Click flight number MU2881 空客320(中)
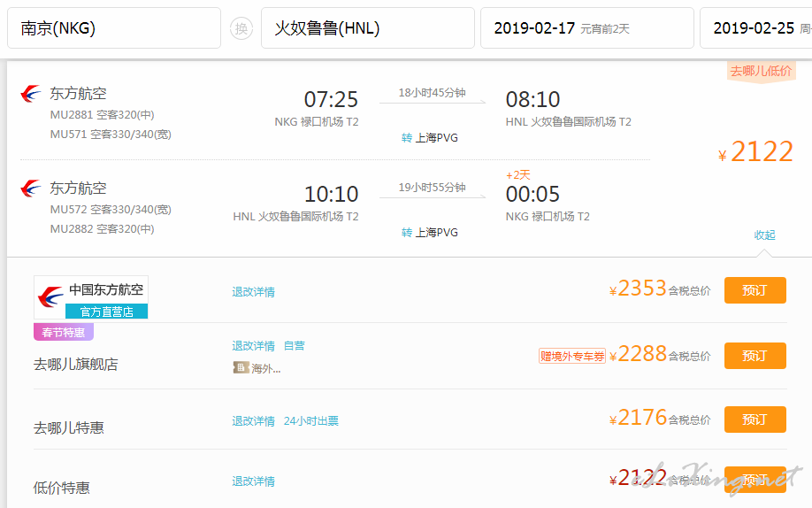 click(x=102, y=114)
